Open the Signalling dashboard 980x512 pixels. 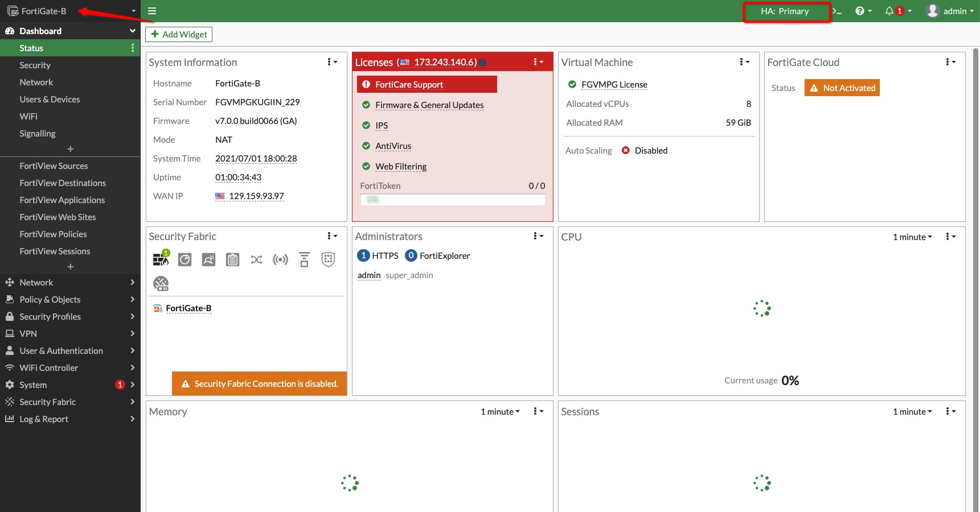[70, 134]
